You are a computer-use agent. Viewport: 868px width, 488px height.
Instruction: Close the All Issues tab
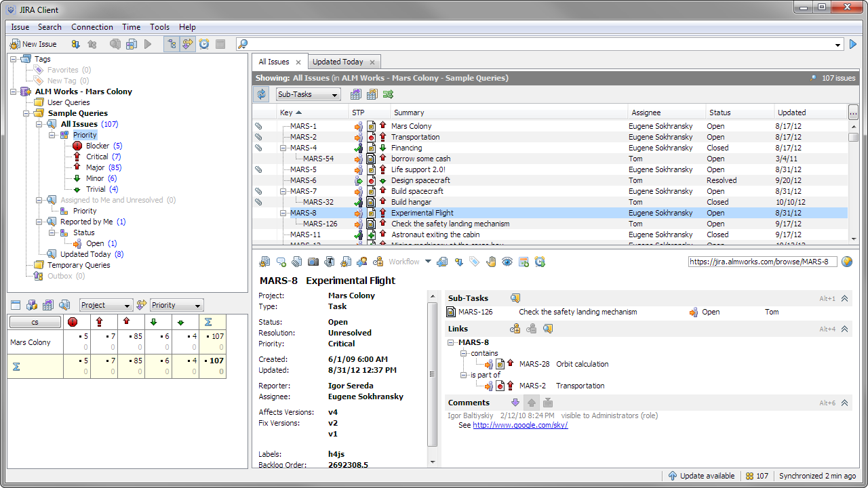coord(298,62)
